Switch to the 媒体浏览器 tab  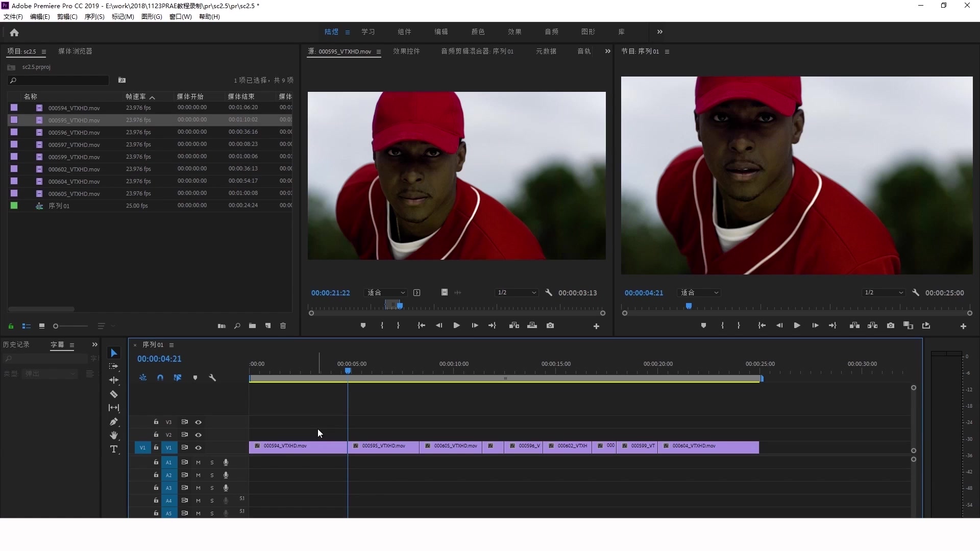(75, 51)
